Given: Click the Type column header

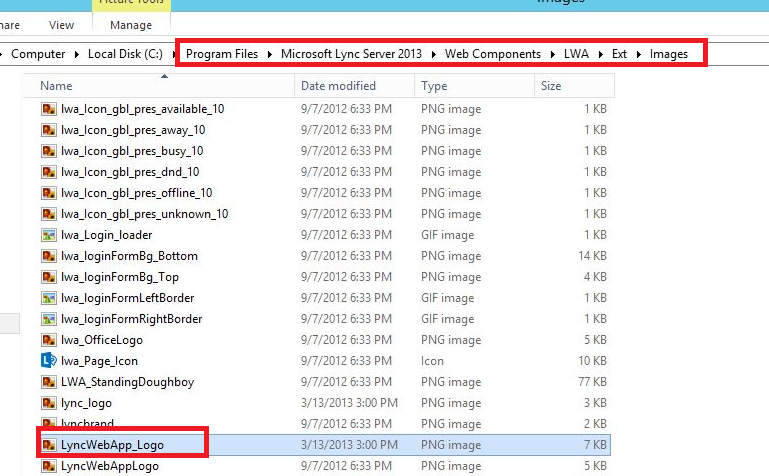Looking at the screenshot, I should [x=434, y=86].
